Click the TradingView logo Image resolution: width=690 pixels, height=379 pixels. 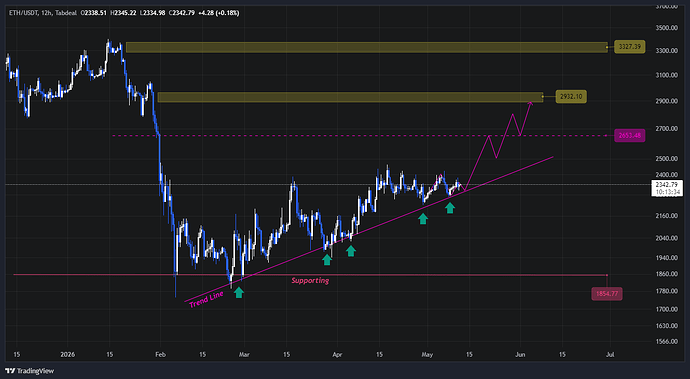coord(29,371)
